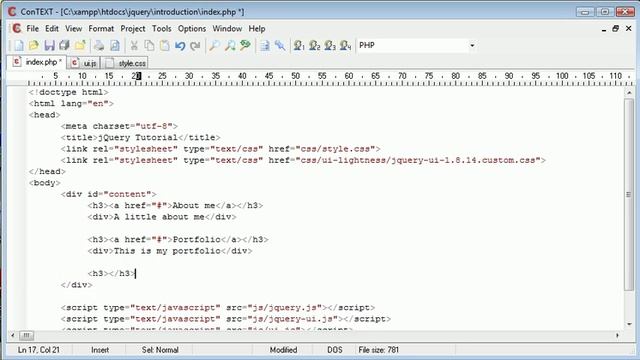Click the '</head>' closing tag line
This screenshot has height=360, width=640.
tap(47, 171)
